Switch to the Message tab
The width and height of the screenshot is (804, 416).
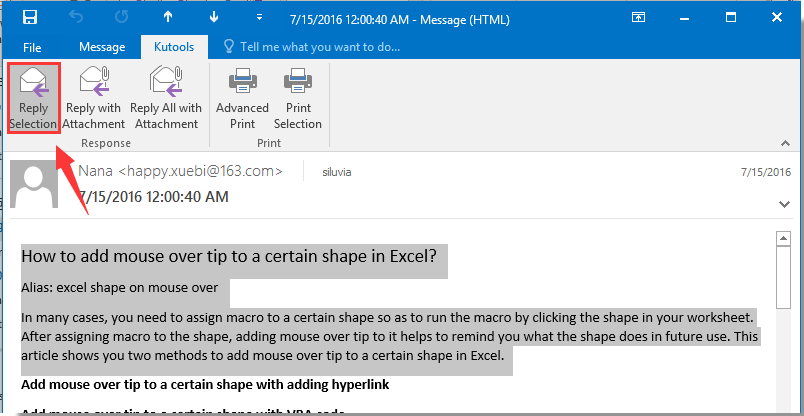pyautogui.click(x=102, y=47)
